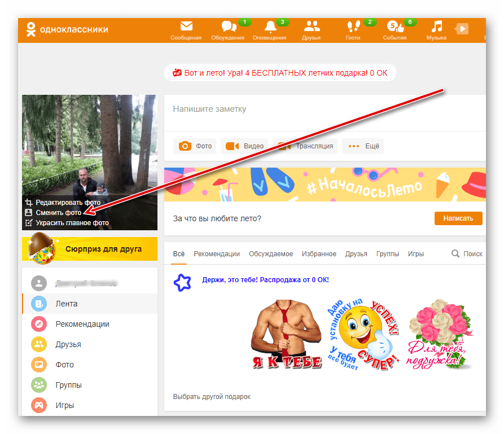504x434 pixels.
Task: Select the Группы feed tab
Action: (x=387, y=254)
